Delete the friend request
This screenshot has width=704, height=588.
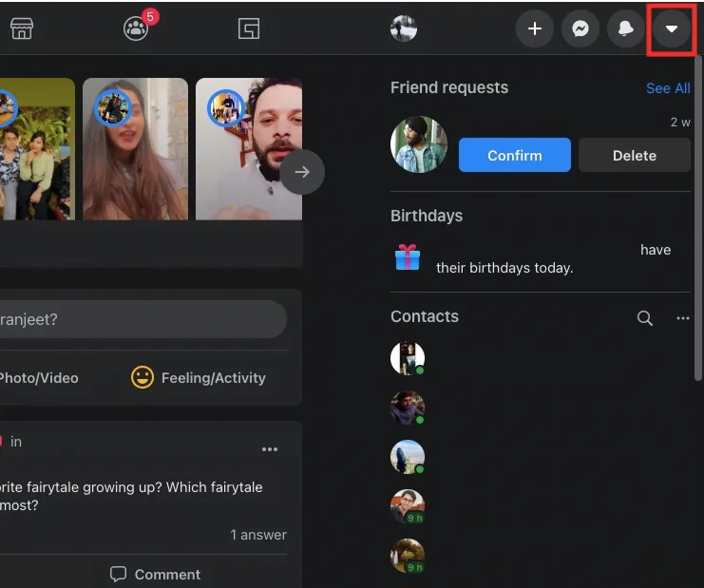point(634,156)
